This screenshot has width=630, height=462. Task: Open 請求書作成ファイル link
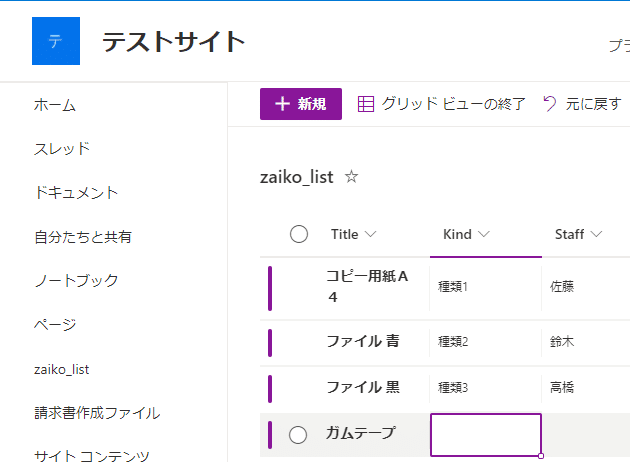(97, 413)
